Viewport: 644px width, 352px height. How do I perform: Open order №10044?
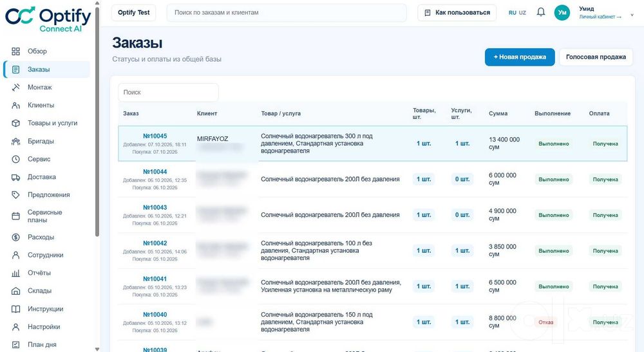155,172
